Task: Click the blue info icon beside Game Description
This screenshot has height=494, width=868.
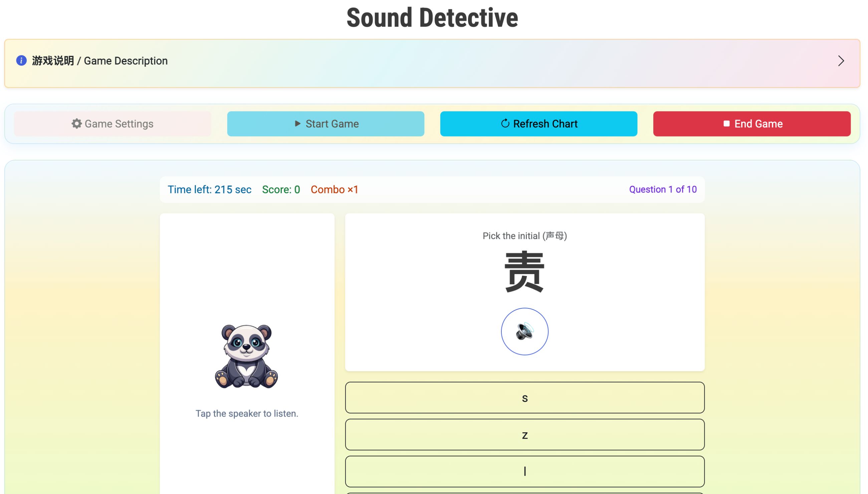Action: point(21,61)
